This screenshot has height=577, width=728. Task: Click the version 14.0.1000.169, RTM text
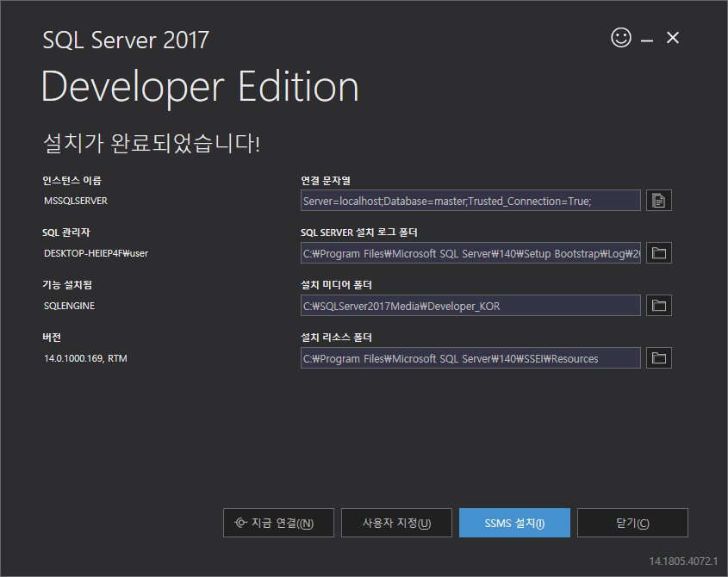click(x=85, y=358)
